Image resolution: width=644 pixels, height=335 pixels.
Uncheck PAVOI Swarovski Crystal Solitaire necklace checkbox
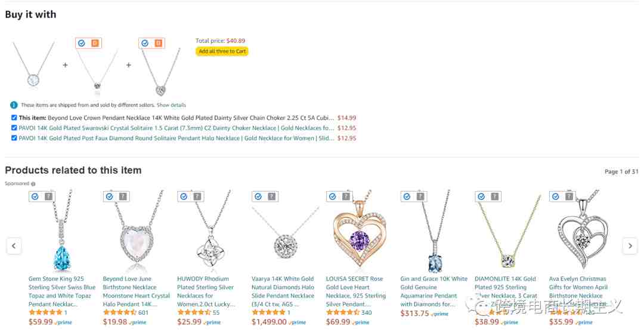click(14, 128)
